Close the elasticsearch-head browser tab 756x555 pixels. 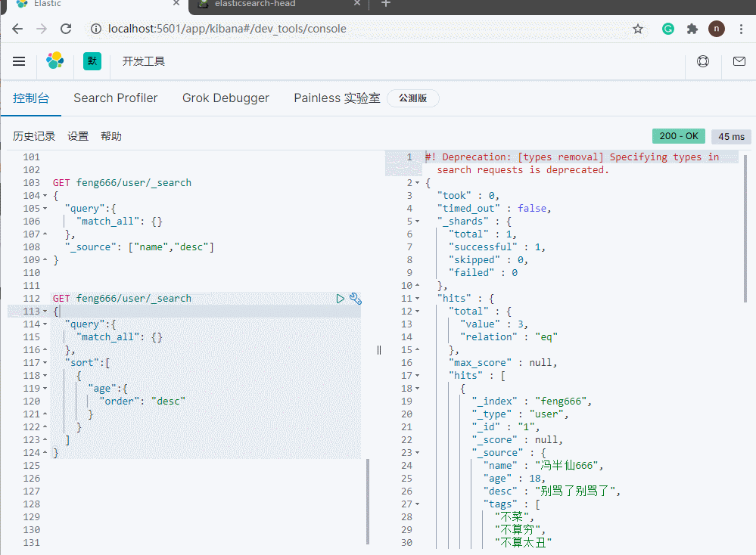(x=356, y=3)
